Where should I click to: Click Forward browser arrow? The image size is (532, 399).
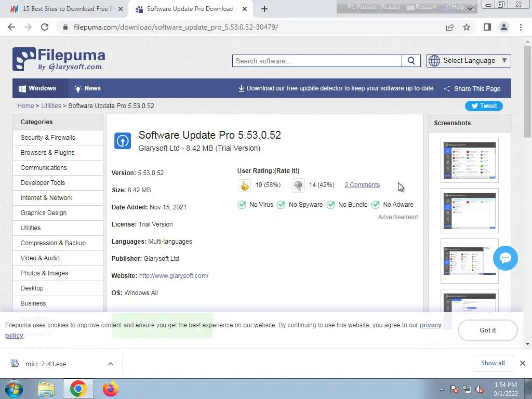28,27
